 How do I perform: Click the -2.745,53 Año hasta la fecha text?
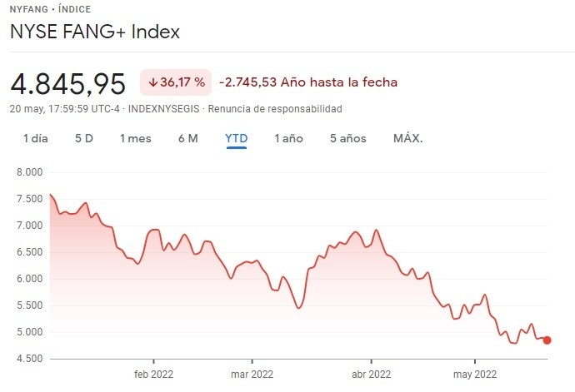(308, 82)
